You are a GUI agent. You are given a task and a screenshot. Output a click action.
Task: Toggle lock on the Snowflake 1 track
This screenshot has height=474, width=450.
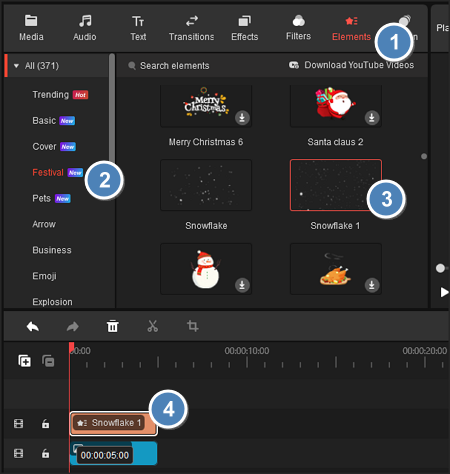(x=45, y=424)
